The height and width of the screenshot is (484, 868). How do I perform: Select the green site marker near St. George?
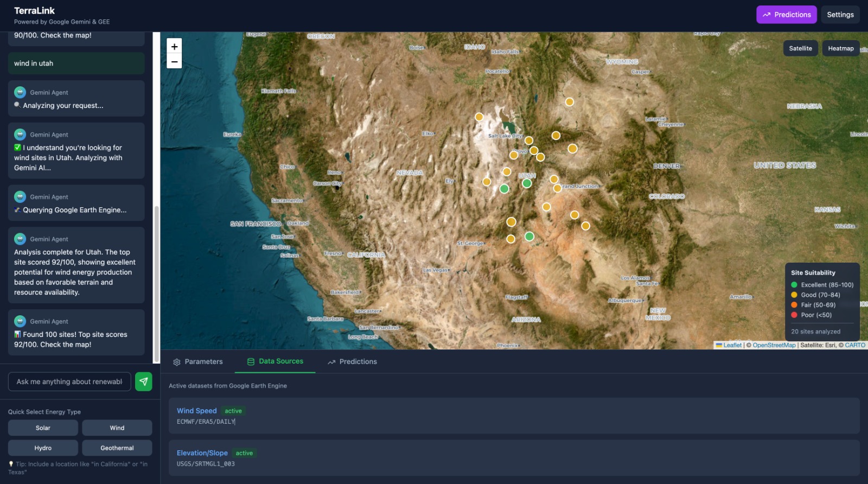pyautogui.click(x=529, y=237)
